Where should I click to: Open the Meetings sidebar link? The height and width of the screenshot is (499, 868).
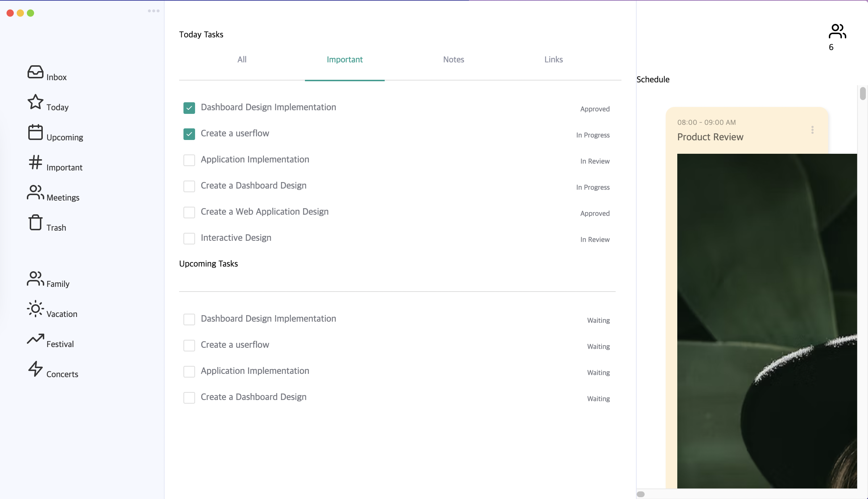[63, 198]
